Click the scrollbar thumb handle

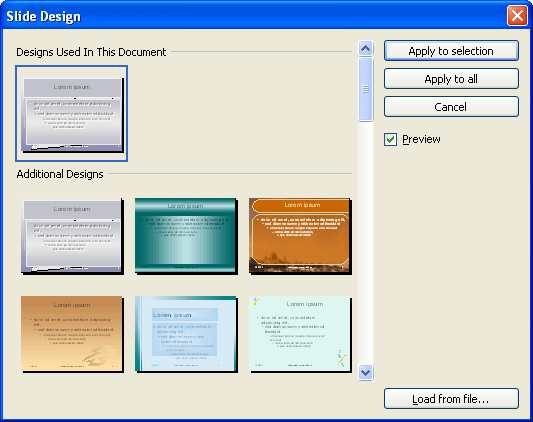365,89
